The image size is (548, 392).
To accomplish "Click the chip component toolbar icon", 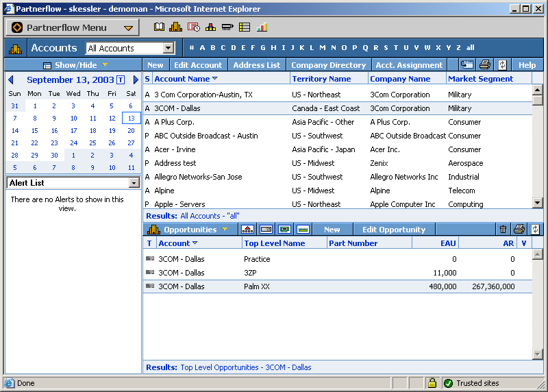I will pyautogui.click(x=227, y=27).
